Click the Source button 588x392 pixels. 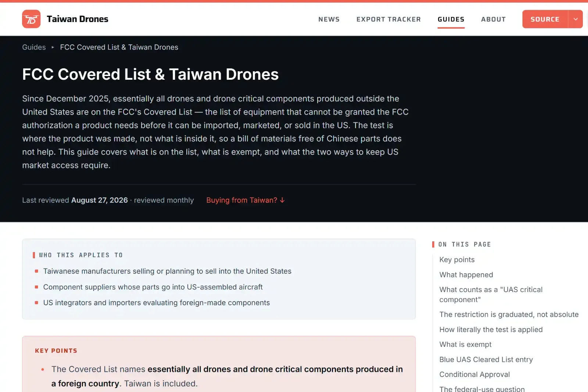pyautogui.click(x=545, y=19)
